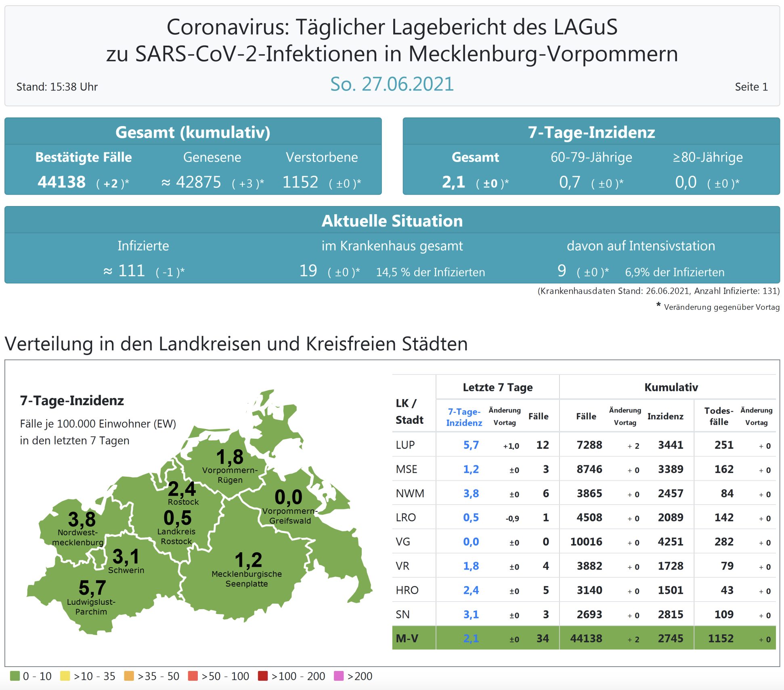Click the Bestätigte Fälle value 44138
The height and width of the screenshot is (690, 784).
coord(62,182)
